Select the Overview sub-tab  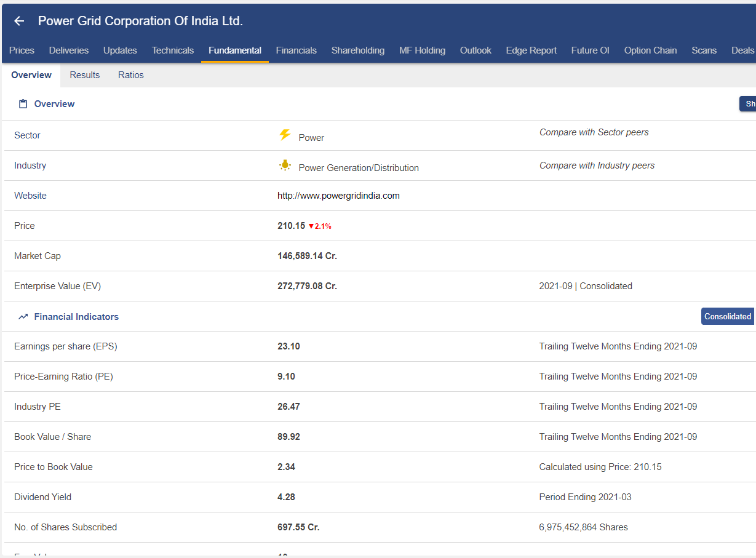31,75
